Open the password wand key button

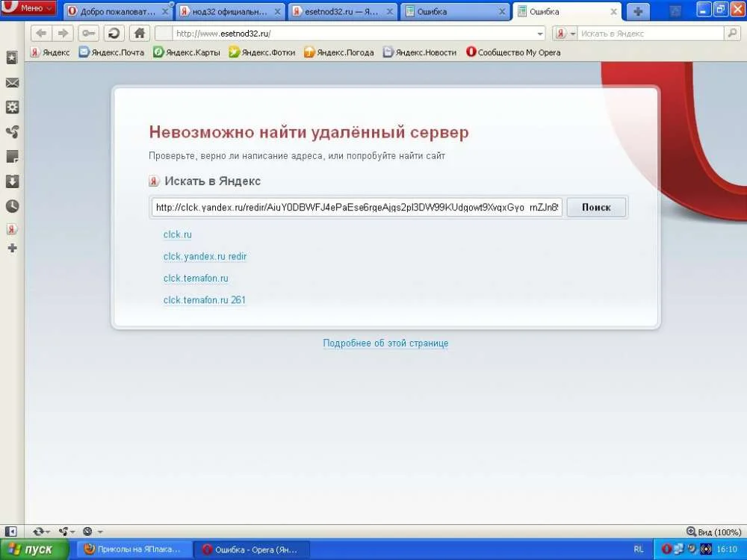[88, 34]
